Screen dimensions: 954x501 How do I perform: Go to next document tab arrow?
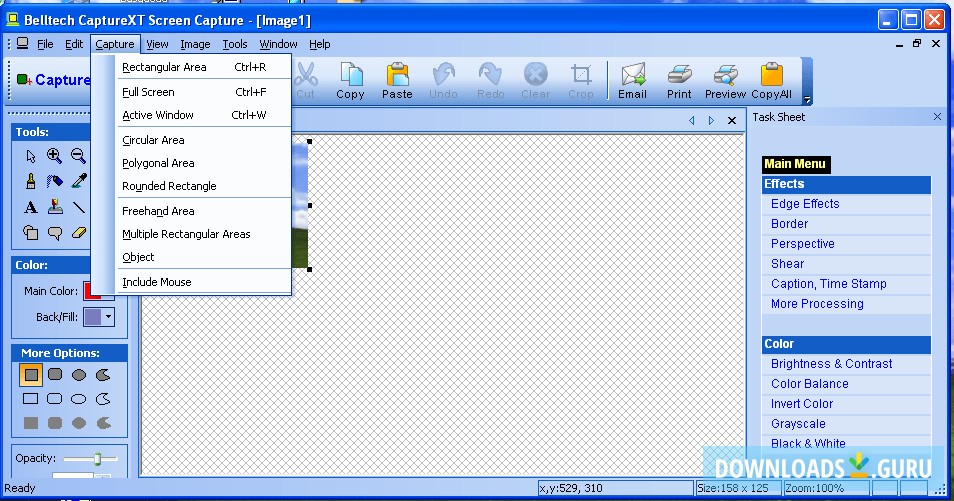pos(711,121)
